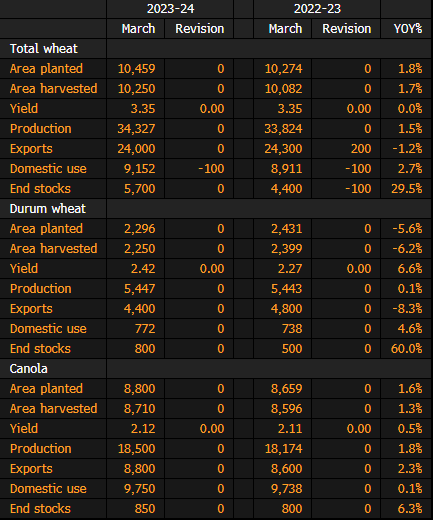The height and width of the screenshot is (521, 434).
Task: Click the 2023-24 column group header
Action: 170,9
